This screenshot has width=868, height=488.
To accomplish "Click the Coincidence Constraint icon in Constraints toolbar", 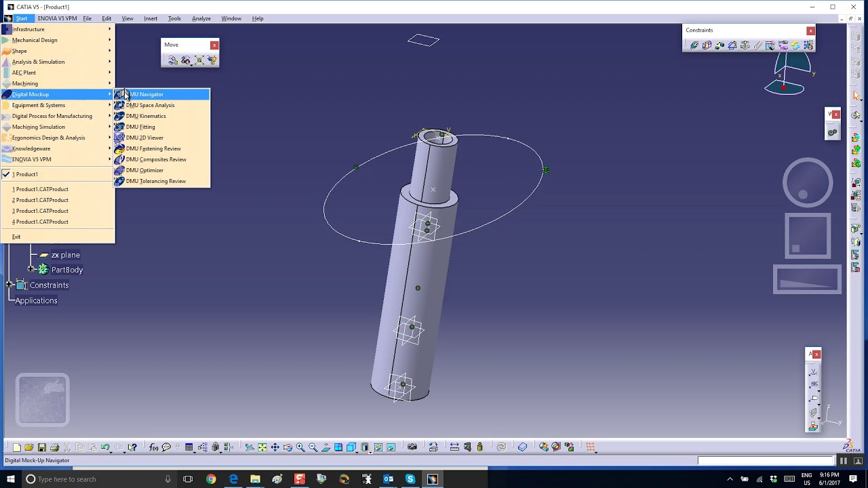I will click(x=694, y=45).
